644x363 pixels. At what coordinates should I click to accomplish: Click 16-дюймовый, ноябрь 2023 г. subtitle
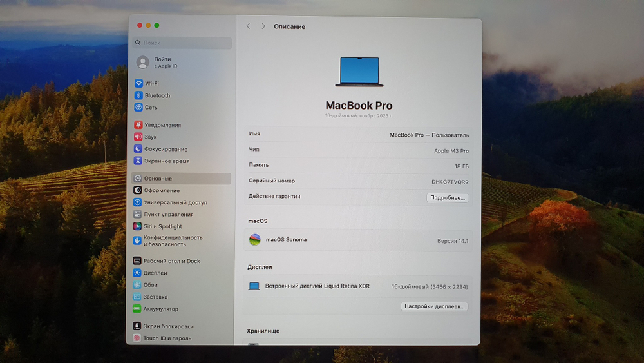pos(359,116)
